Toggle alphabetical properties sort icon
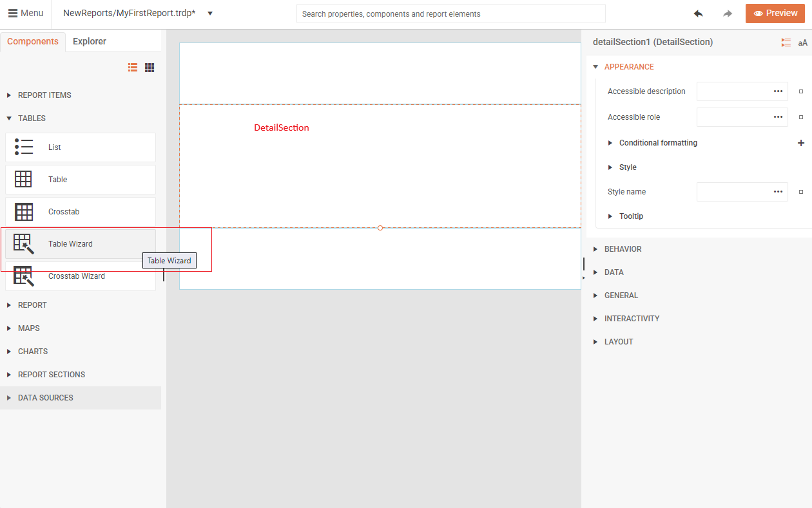The width and height of the screenshot is (812, 508). pyautogui.click(x=802, y=42)
